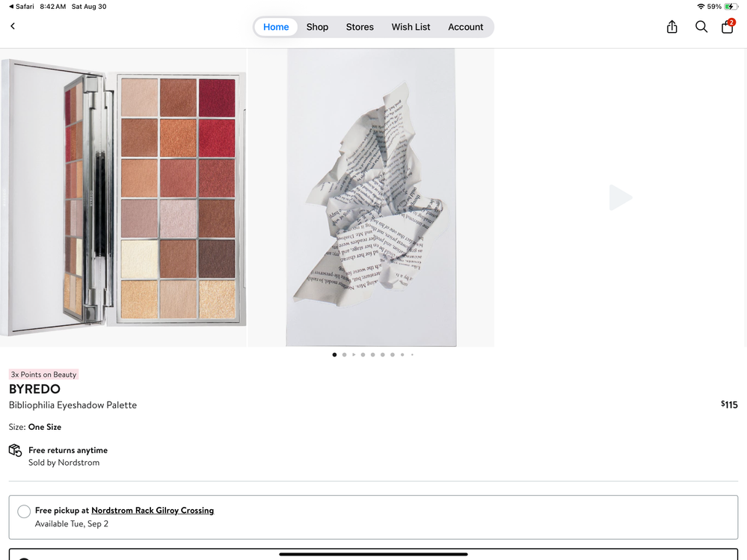Tap the BYREDO brand name
Image resolution: width=747 pixels, height=560 pixels.
pyautogui.click(x=34, y=389)
